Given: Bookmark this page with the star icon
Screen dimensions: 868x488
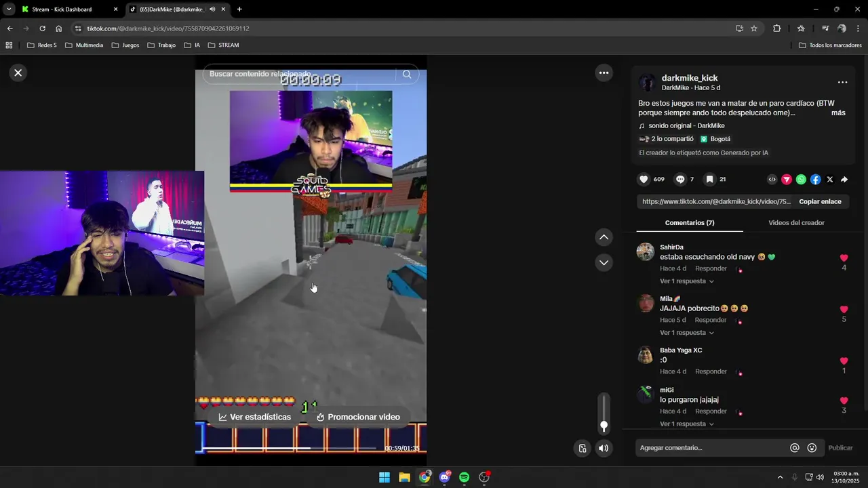Looking at the screenshot, I should pos(754,28).
